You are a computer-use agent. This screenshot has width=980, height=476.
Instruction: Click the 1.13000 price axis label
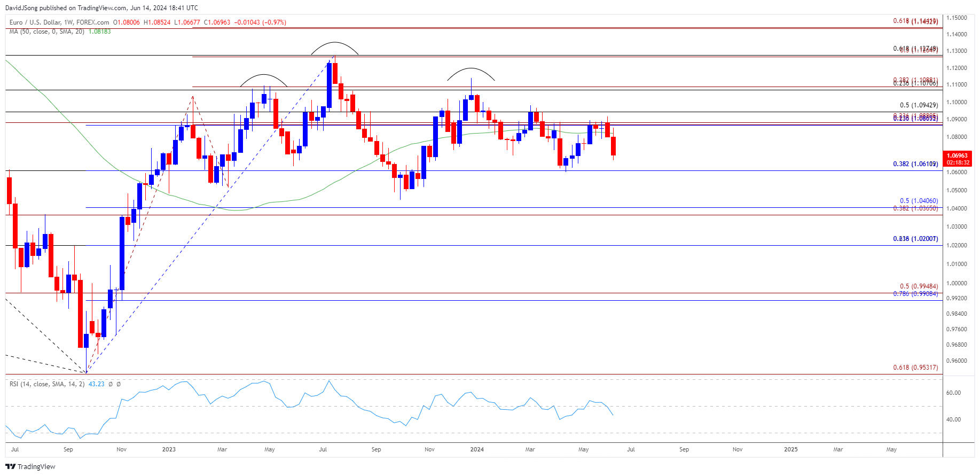coord(957,51)
